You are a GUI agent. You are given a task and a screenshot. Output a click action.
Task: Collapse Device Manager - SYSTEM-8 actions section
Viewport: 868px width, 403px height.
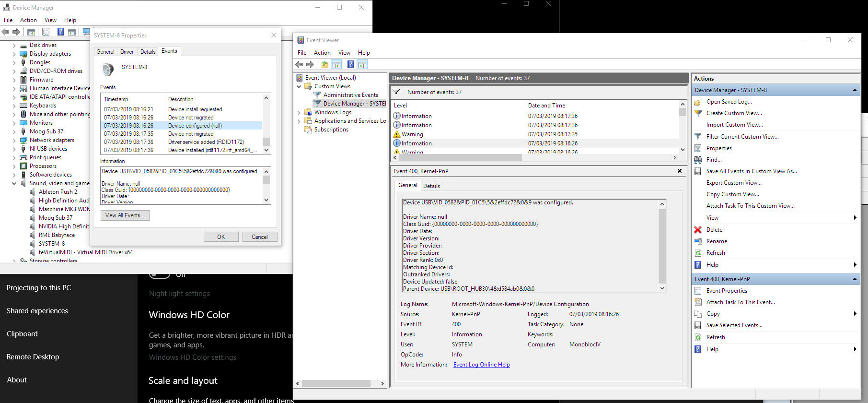click(x=855, y=90)
